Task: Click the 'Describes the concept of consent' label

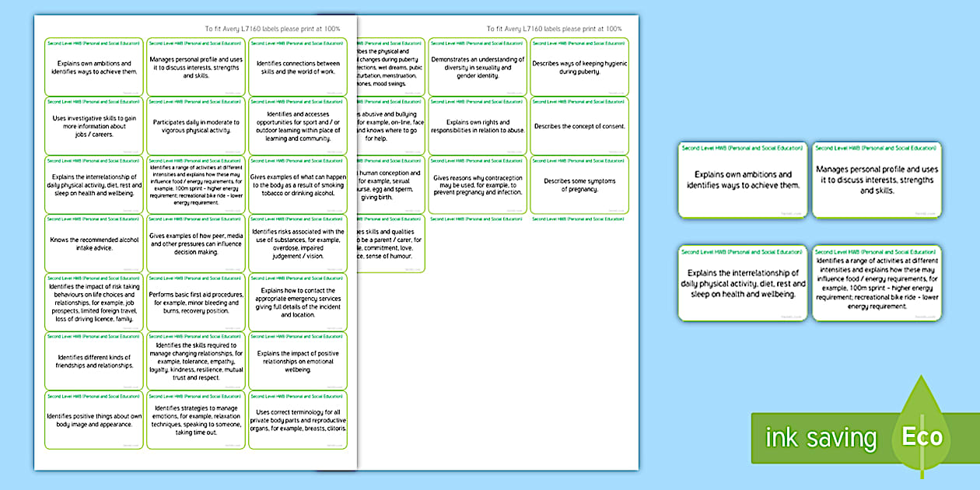Action: coord(578,127)
